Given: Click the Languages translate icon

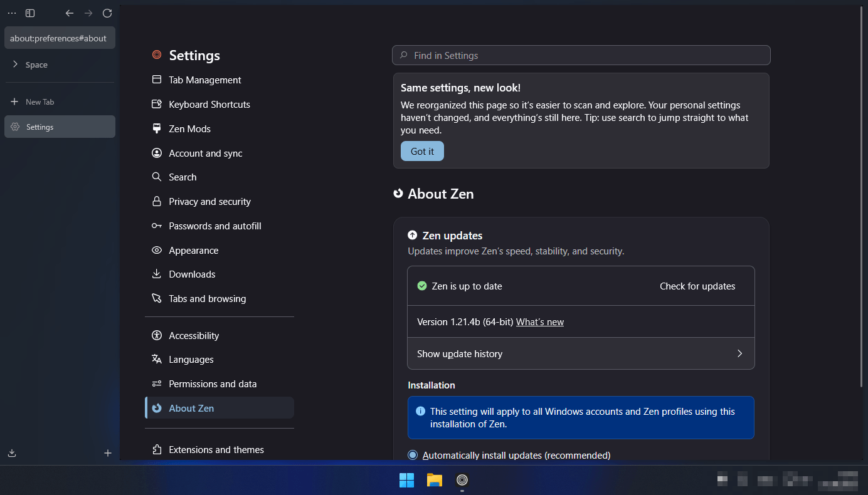Looking at the screenshot, I should pos(157,359).
